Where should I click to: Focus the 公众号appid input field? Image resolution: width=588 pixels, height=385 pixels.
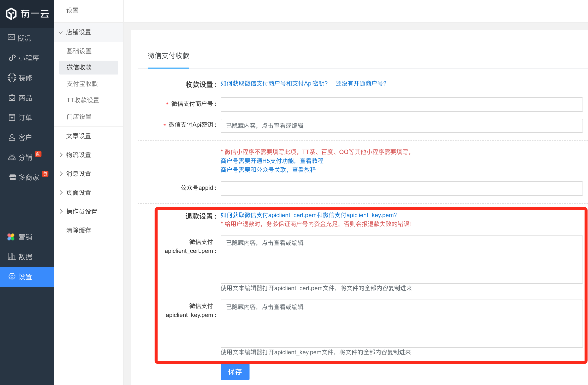[x=402, y=189]
